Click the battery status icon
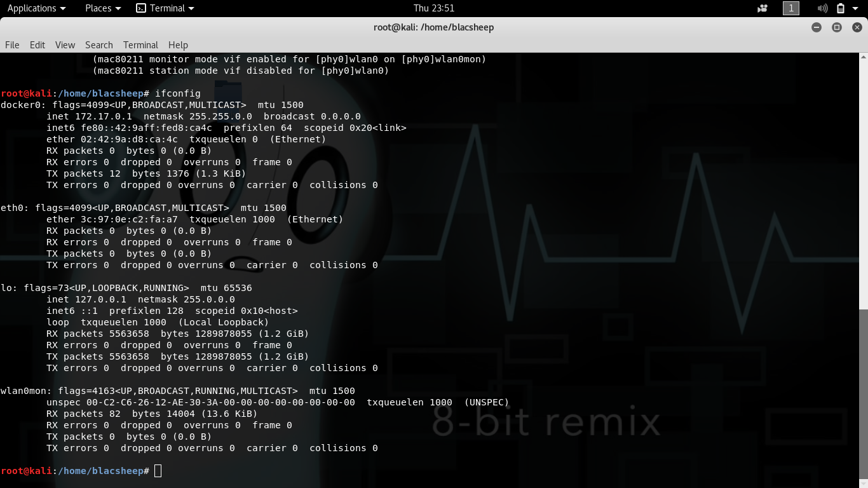The image size is (868, 488). 841,8
